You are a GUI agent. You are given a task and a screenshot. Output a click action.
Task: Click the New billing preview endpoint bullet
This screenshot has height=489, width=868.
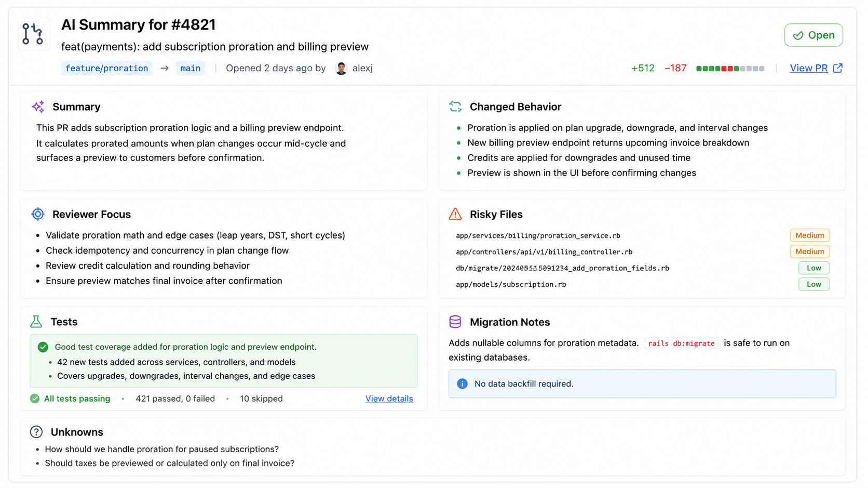click(x=608, y=143)
